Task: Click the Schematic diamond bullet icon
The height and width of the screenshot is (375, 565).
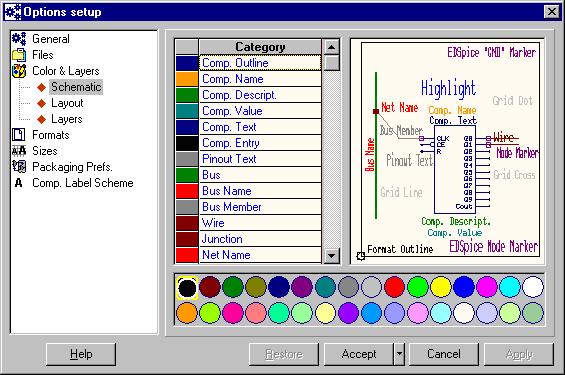Action: point(41,87)
